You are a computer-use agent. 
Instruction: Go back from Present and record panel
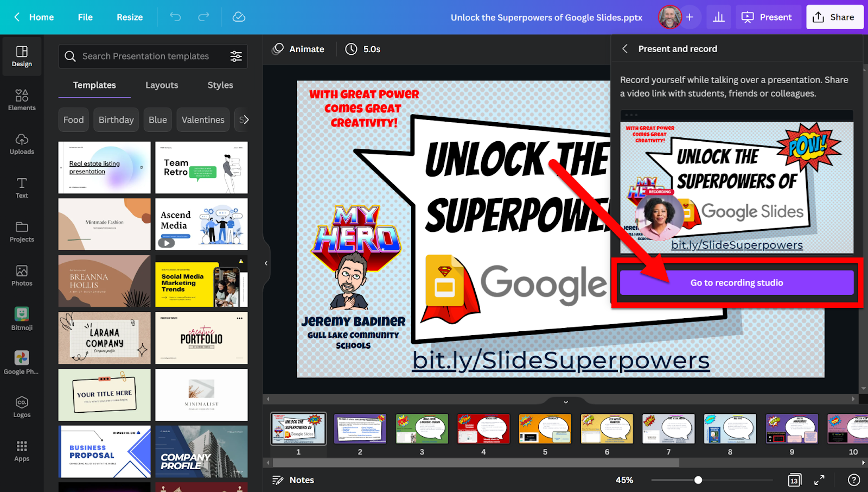pos(625,49)
